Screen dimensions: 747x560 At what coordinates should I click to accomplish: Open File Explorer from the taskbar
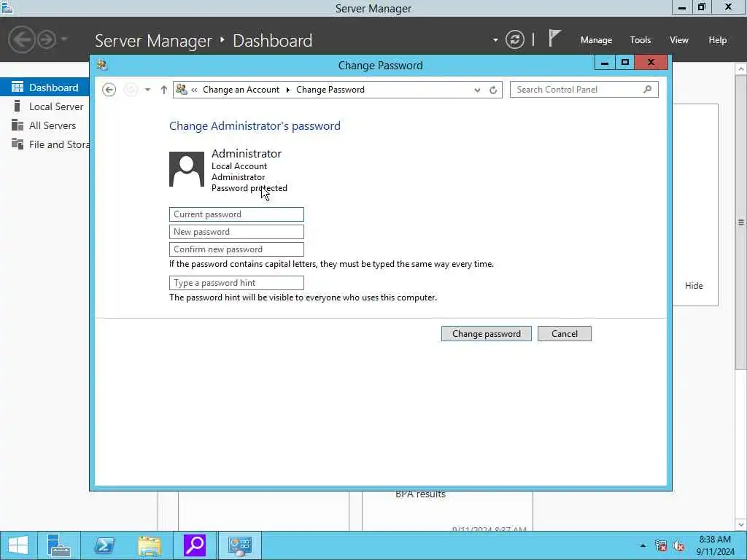pos(149,545)
